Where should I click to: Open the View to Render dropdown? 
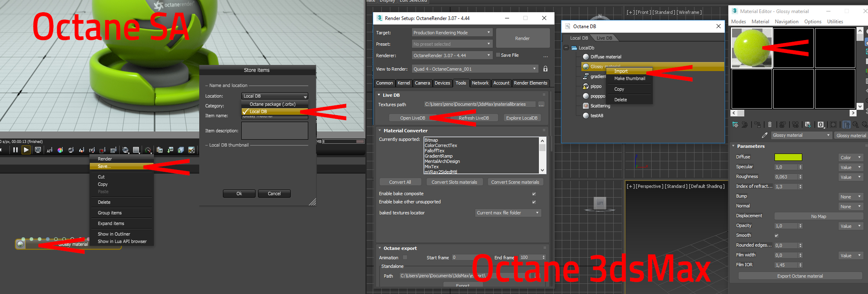tap(475, 69)
